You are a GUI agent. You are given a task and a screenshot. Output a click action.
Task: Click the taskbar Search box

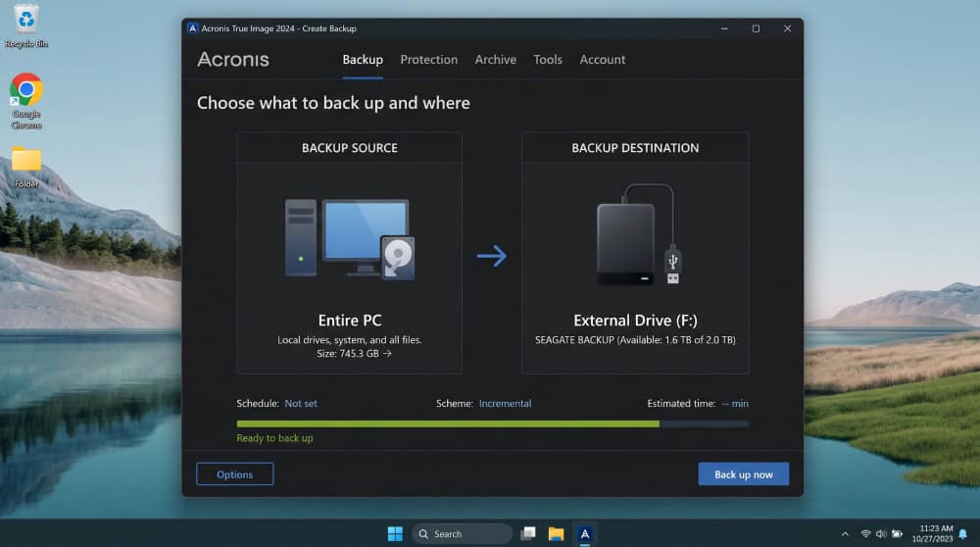(x=463, y=534)
